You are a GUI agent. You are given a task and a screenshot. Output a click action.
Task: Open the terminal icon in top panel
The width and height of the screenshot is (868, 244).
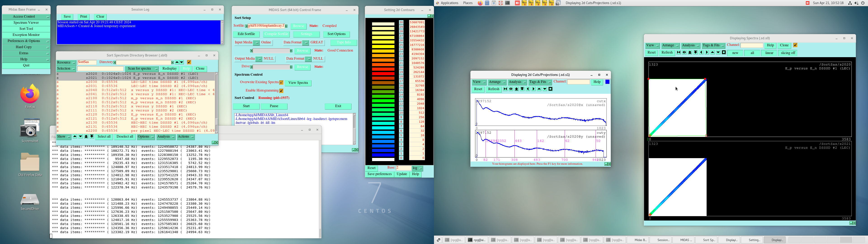pyautogui.click(x=507, y=3)
